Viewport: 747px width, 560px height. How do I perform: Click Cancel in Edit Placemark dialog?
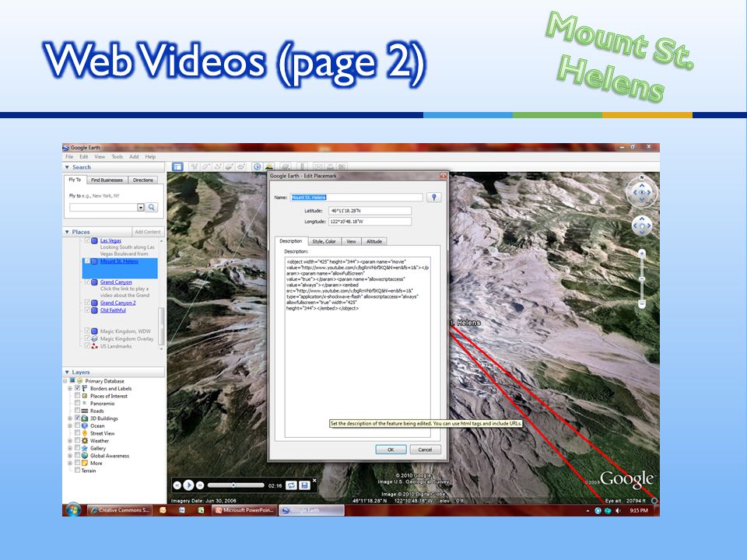tap(425, 450)
